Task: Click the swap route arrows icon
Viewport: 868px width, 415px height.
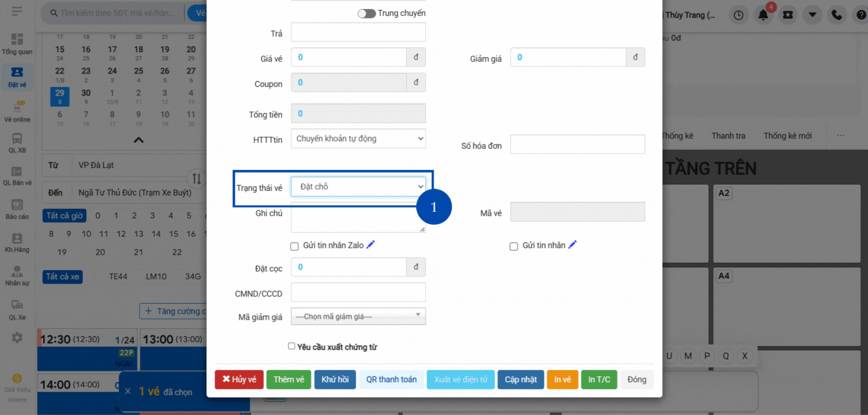Action: click(196, 178)
